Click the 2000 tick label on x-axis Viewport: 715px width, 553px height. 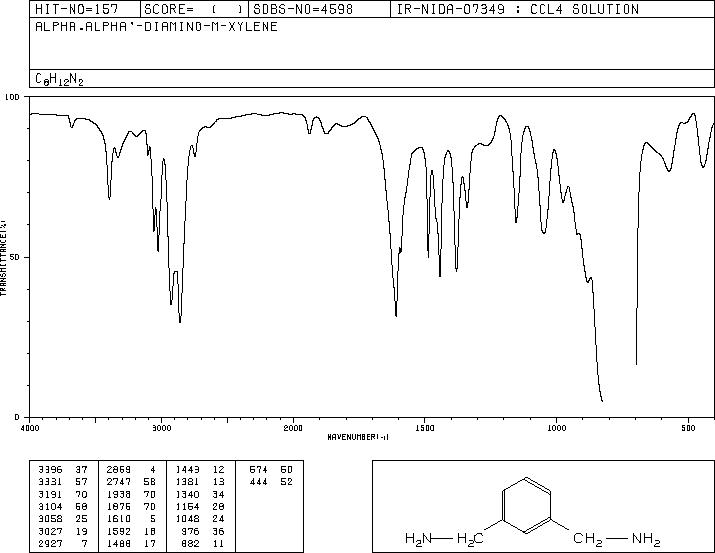click(x=293, y=428)
